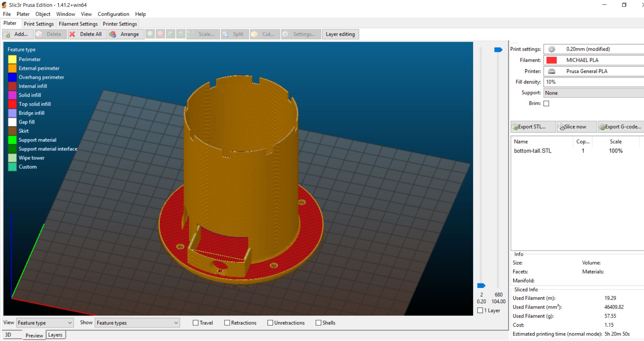The height and width of the screenshot is (341, 644).
Task: Add a copy with the green plus icon
Action: tap(150, 34)
